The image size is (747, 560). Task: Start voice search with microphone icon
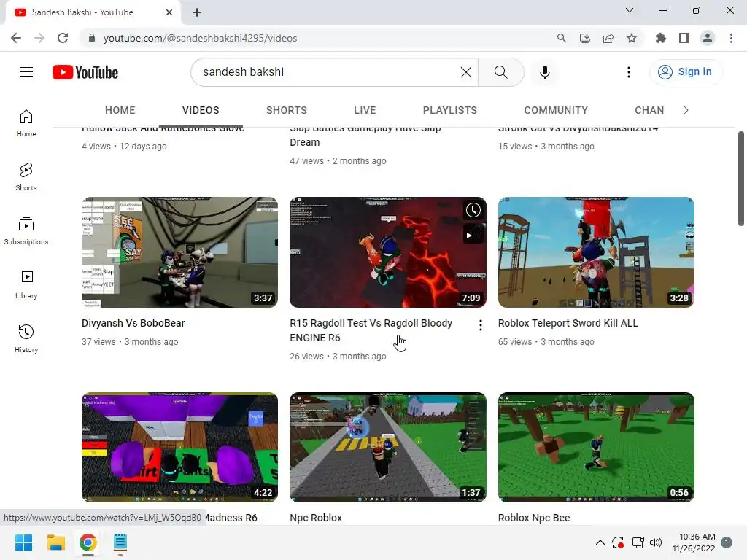(x=544, y=72)
